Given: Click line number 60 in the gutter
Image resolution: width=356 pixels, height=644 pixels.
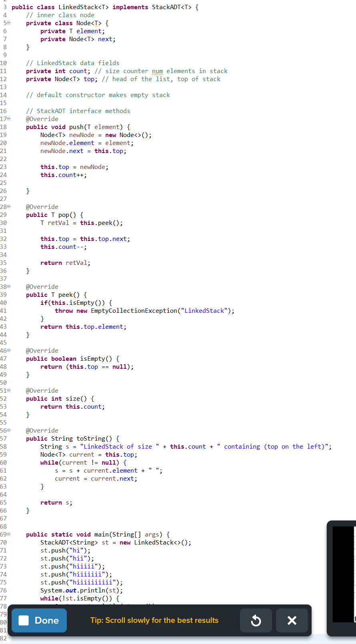Looking at the screenshot, I should (x=4, y=463).
